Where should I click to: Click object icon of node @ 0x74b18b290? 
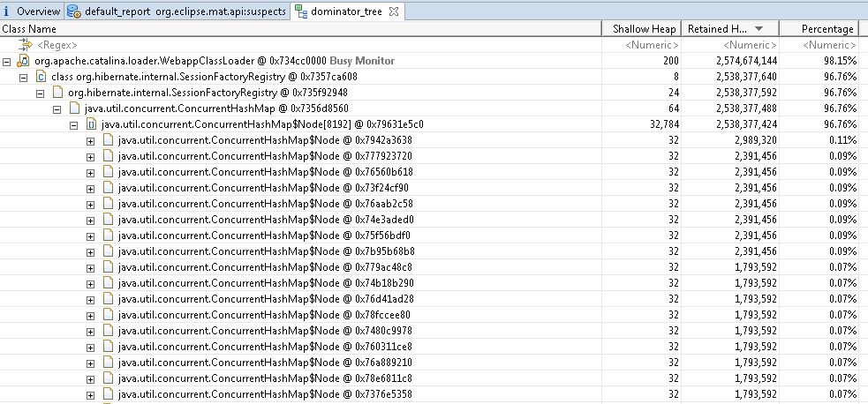(108, 283)
